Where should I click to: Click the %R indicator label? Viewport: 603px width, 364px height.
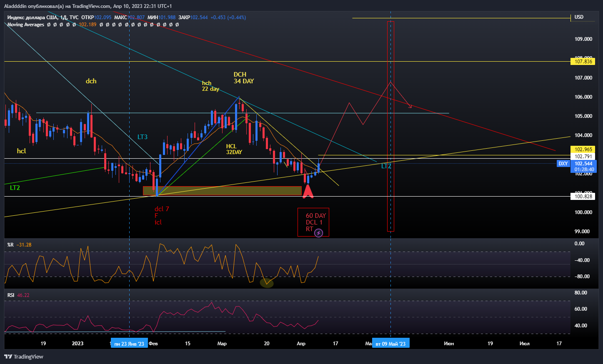coord(10,244)
